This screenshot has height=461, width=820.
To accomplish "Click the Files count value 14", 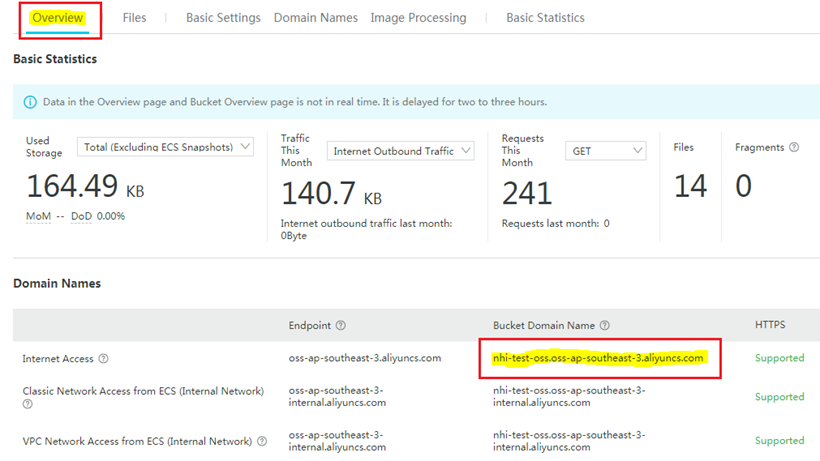I will tap(690, 186).
